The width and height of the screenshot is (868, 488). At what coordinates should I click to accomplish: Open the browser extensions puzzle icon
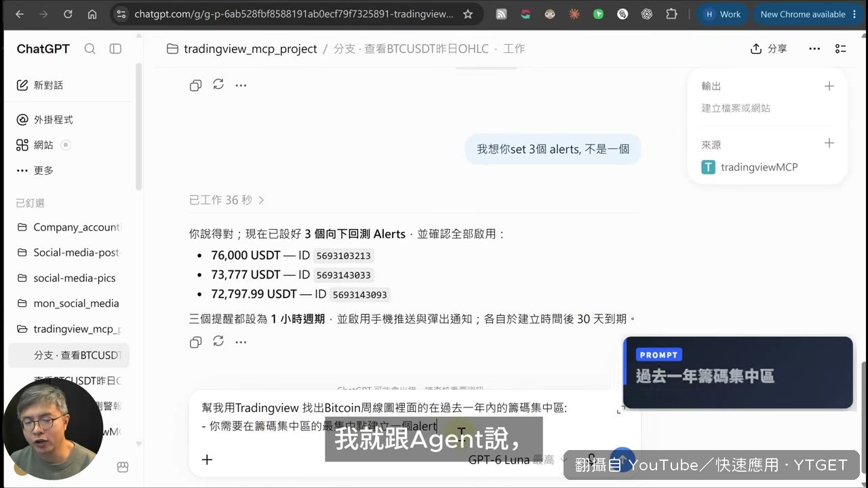[671, 14]
